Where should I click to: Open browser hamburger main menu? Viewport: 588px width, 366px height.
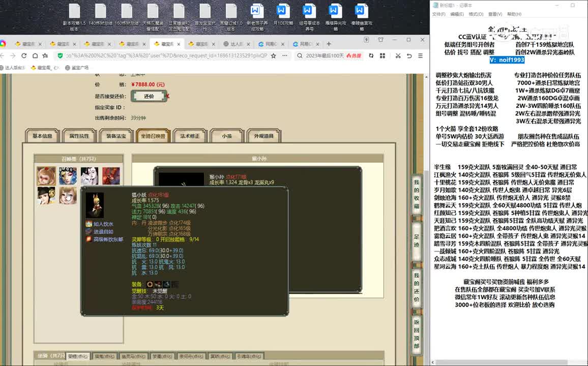pos(420,55)
